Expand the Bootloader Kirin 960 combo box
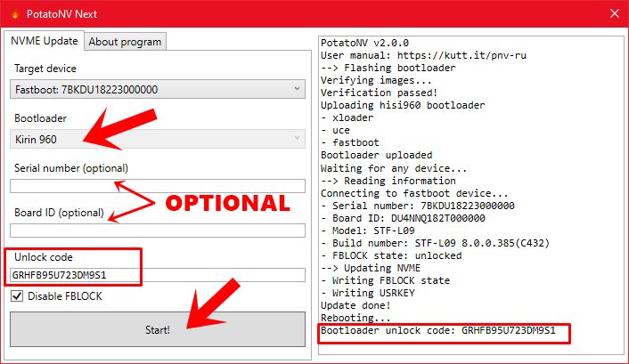Image resolution: width=629 pixels, height=364 pixels. [157, 139]
